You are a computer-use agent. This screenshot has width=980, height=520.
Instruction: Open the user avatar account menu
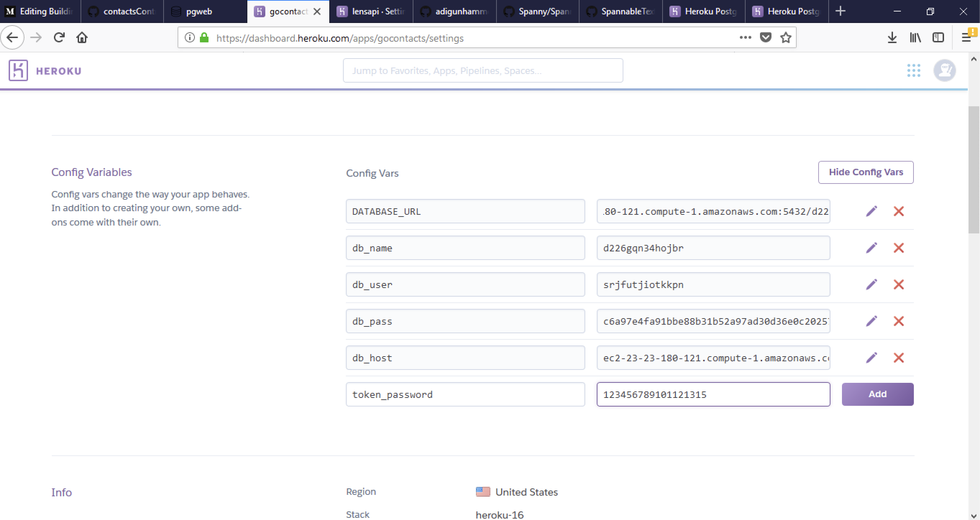944,71
